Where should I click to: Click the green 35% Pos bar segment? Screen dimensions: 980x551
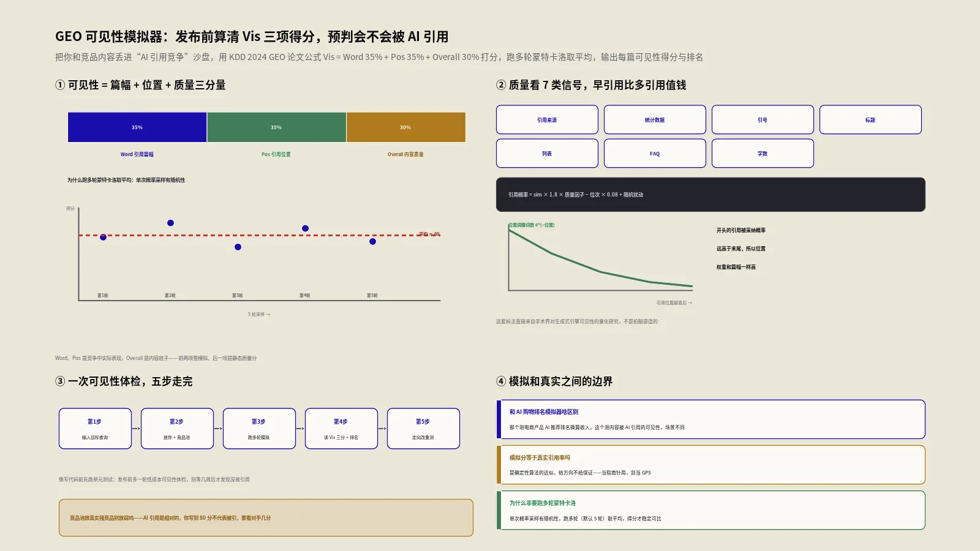point(276,127)
